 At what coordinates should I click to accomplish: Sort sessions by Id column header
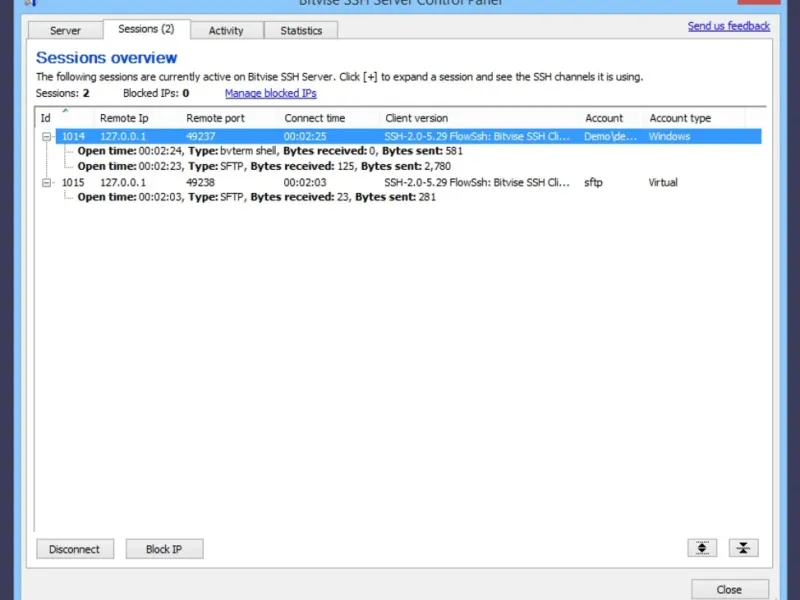pyautogui.click(x=64, y=118)
